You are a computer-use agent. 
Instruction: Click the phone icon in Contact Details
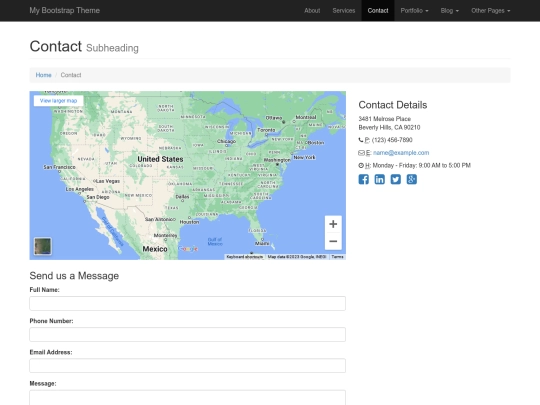pos(361,140)
